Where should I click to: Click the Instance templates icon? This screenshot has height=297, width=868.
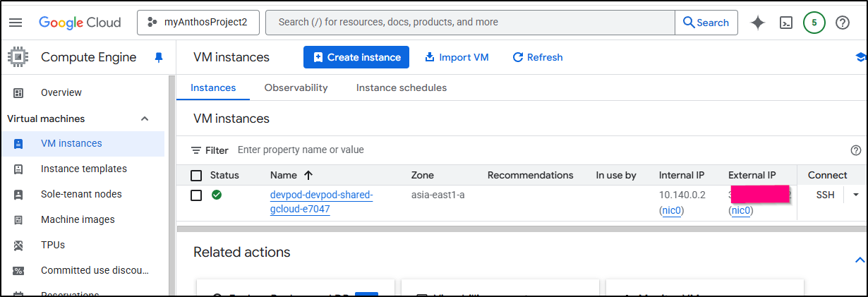18,169
